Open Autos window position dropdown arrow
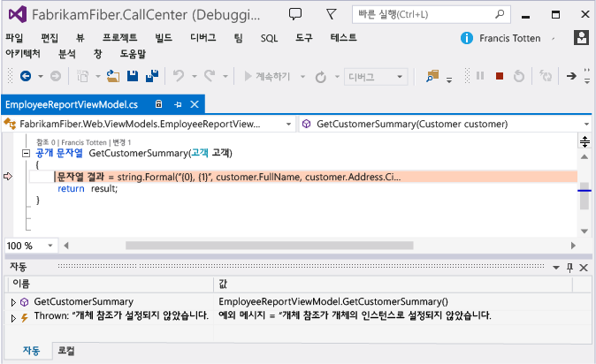596x364 pixels. click(x=555, y=268)
